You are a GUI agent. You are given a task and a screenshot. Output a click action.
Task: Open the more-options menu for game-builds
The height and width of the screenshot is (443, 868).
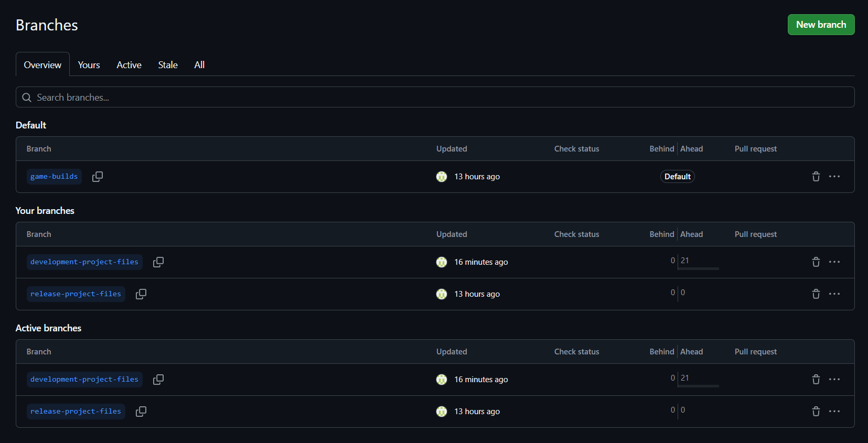[834, 177]
